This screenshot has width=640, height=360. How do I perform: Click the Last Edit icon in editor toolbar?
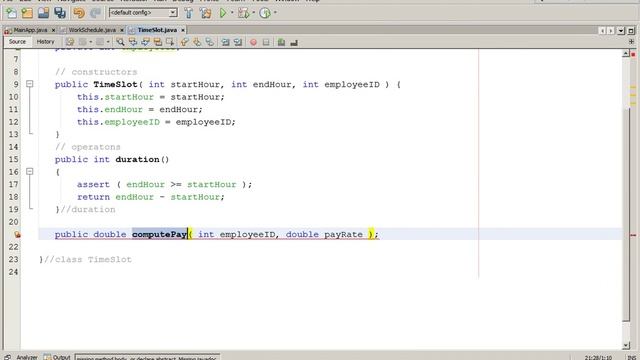[70, 42]
